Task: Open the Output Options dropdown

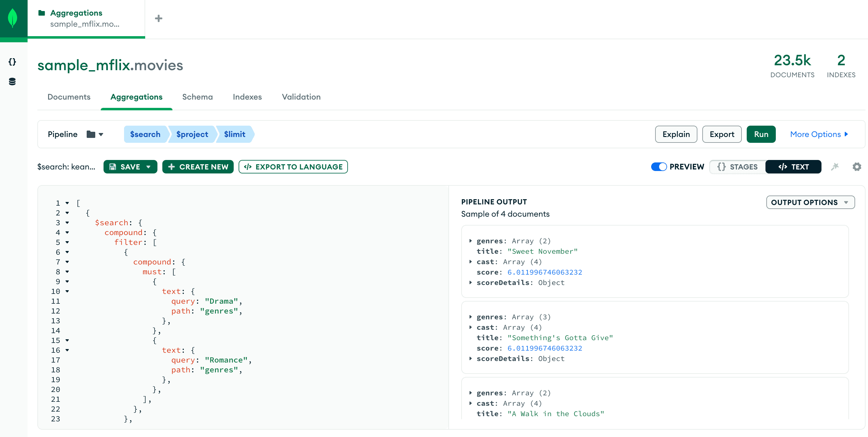Action: coord(810,202)
